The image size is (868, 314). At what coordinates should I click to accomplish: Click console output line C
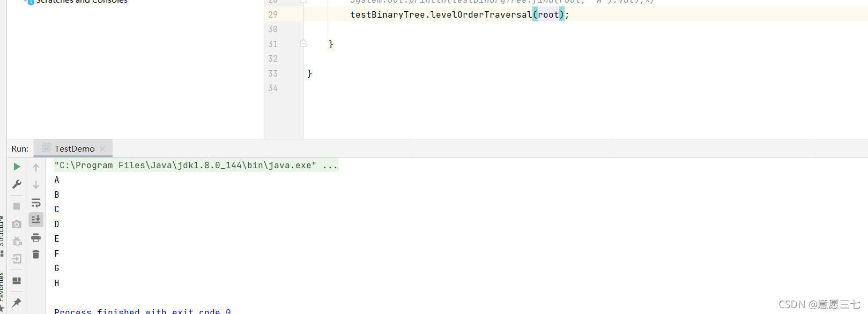[57, 210]
